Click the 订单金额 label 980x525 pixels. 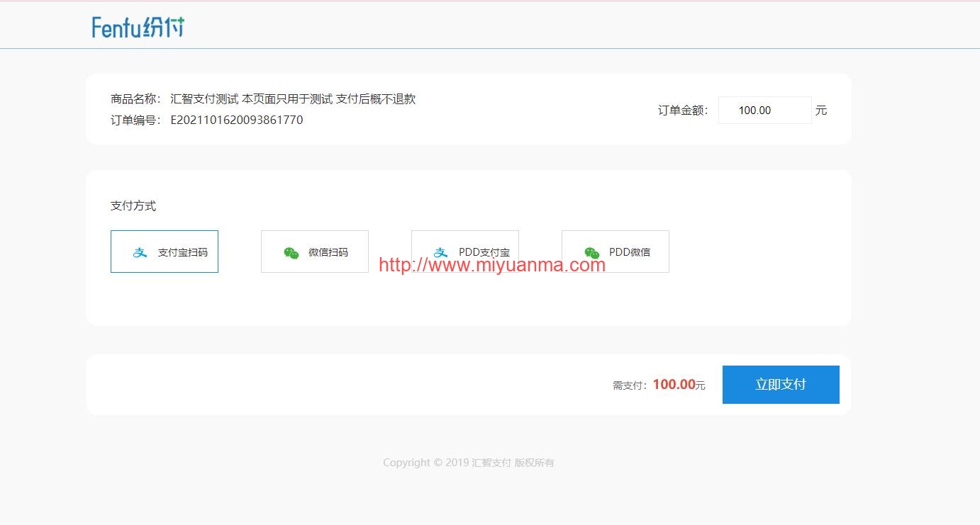pos(683,111)
